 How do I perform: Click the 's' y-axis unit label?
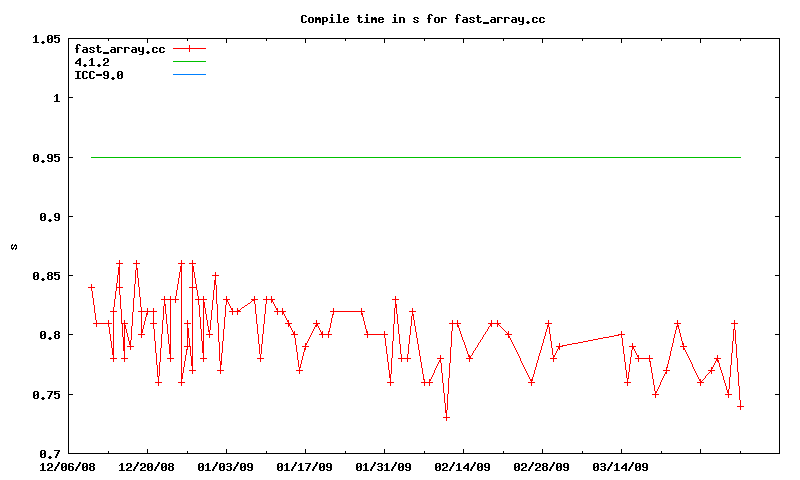coord(14,246)
